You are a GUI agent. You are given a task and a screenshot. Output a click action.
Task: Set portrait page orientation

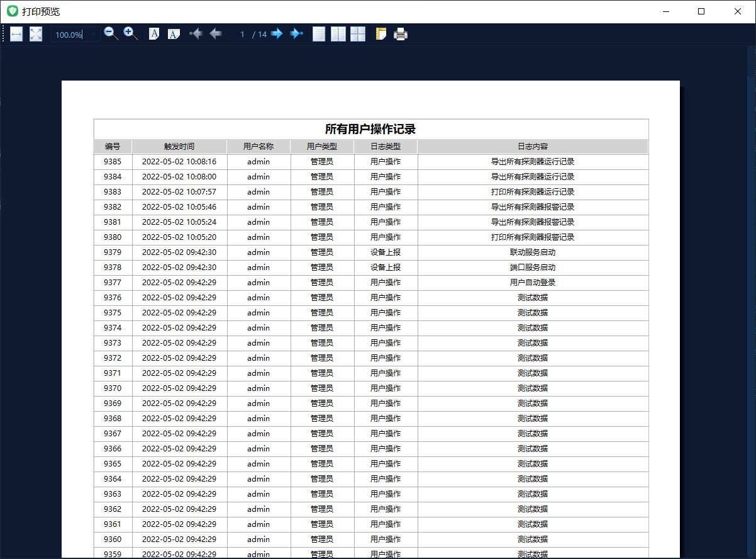[153, 34]
